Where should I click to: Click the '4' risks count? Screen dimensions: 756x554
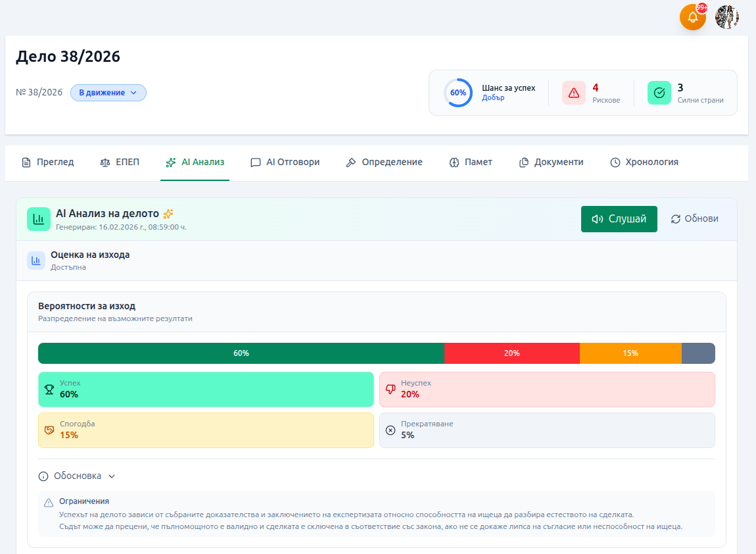pos(596,88)
